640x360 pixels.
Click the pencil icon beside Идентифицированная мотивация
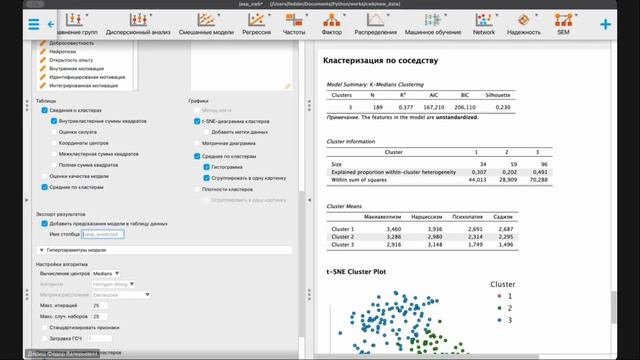[43, 77]
